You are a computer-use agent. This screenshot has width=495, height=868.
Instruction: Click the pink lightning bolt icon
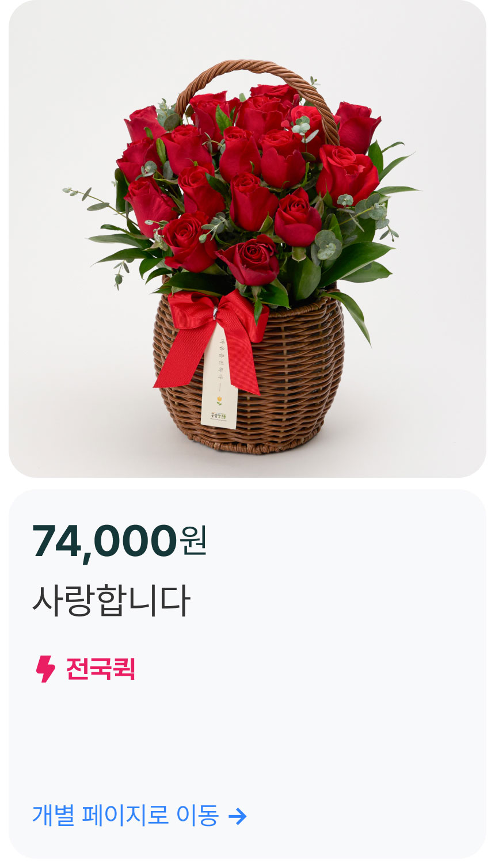tap(45, 669)
